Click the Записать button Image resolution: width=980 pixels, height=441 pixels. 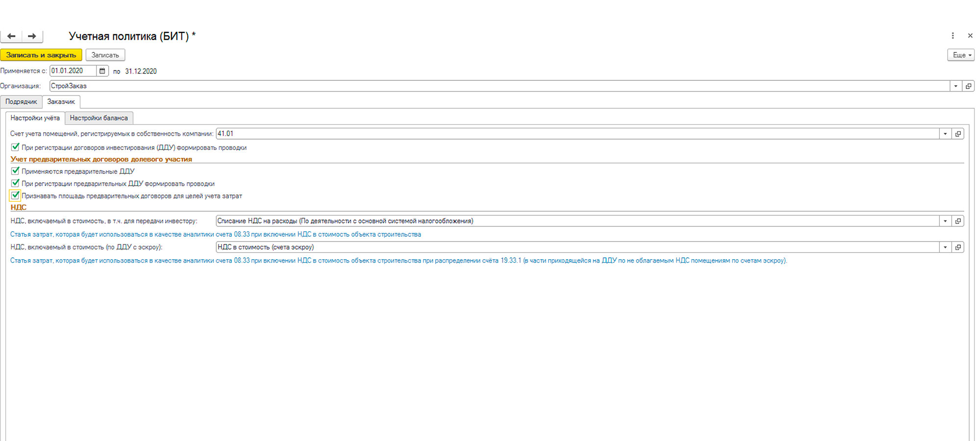[x=105, y=55]
